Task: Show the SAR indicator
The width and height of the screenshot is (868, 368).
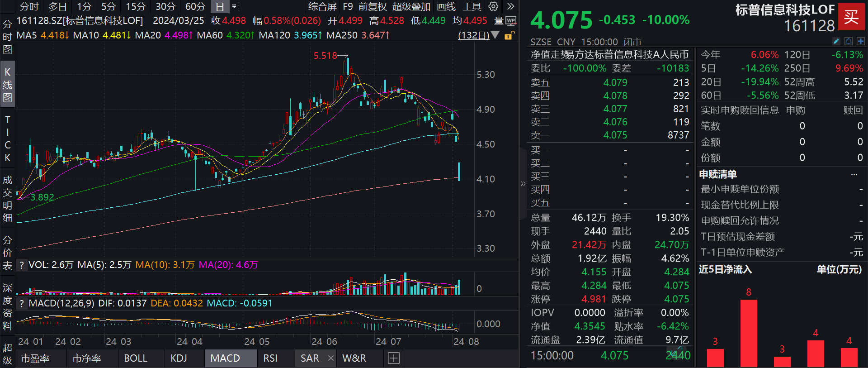Action: click(x=310, y=358)
